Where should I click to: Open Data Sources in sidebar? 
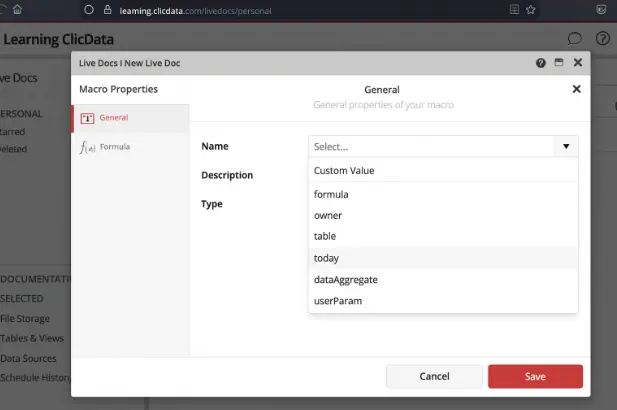click(28, 358)
